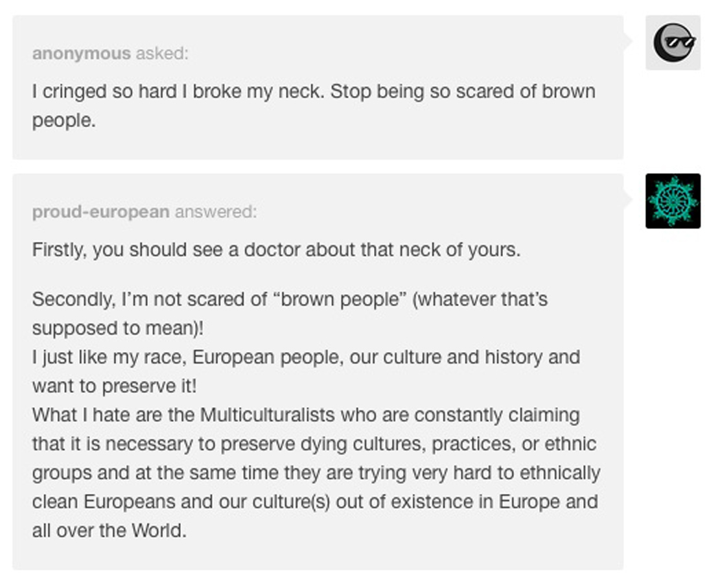Click the ask bubble's pointer arrow

[x=627, y=41]
